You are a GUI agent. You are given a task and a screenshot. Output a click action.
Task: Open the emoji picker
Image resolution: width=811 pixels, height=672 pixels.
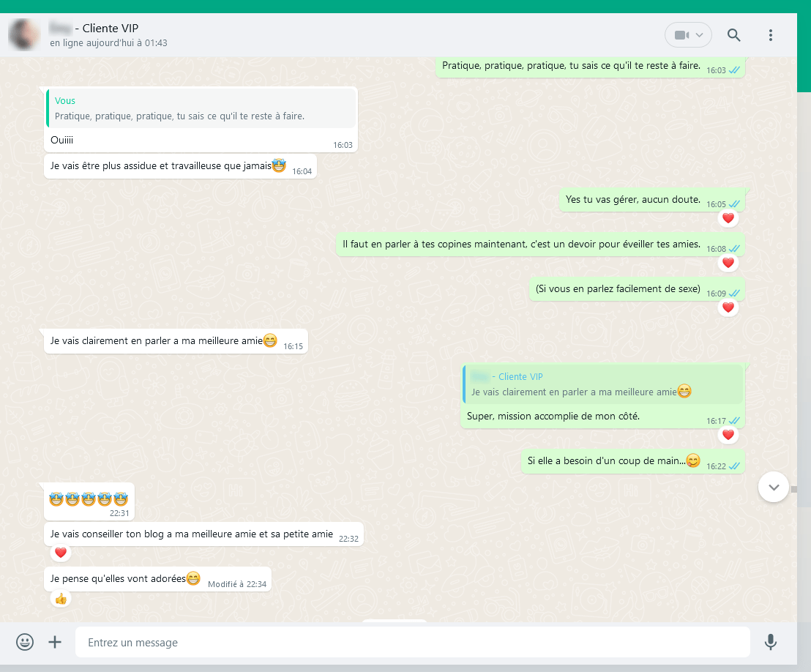click(x=25, y=642)
